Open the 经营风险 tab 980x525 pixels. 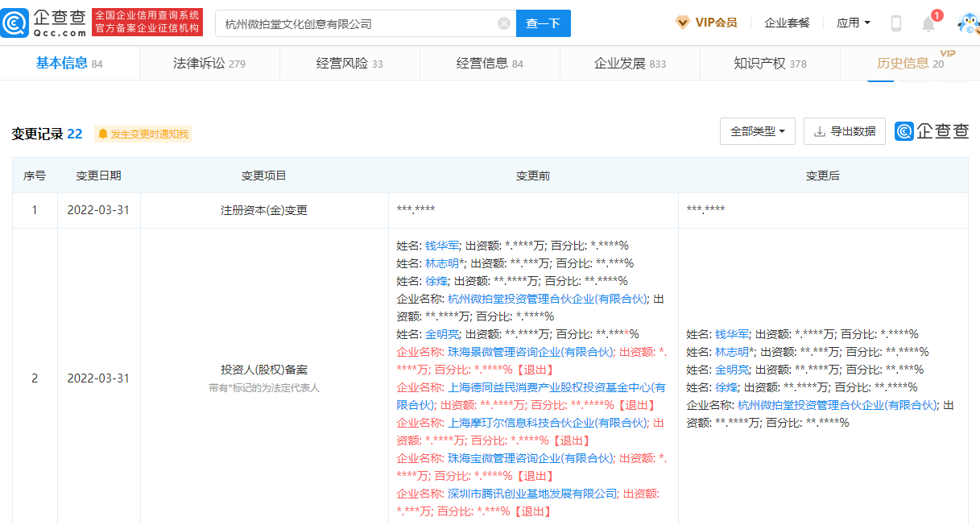349,63
